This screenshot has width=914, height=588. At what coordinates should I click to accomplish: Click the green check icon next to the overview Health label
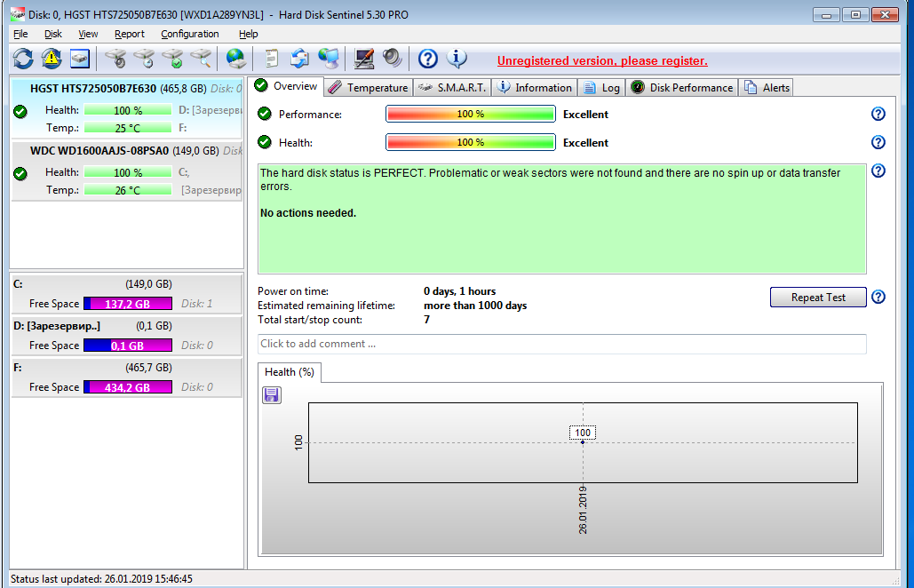coord(265,142)
